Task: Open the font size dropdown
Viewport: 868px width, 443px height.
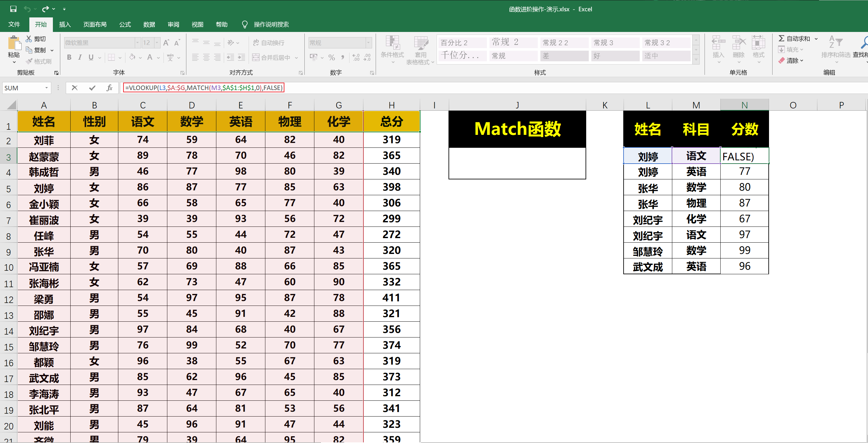Action: point(157,43)
